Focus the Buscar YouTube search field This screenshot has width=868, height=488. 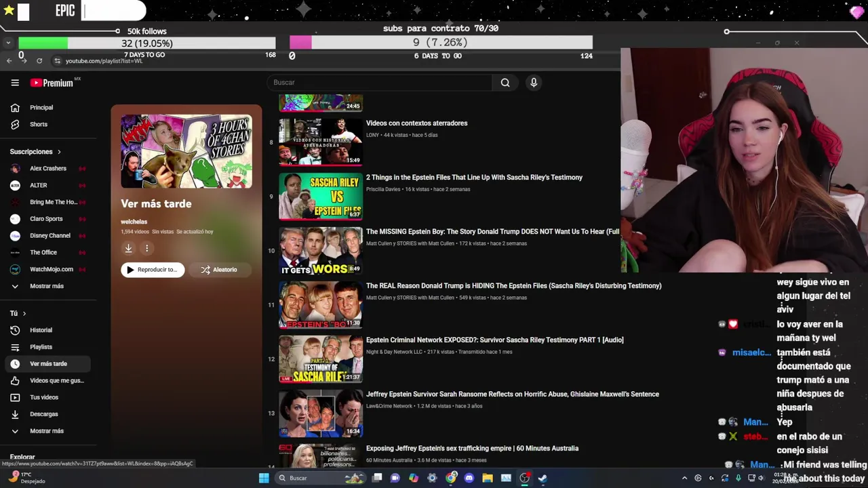380,83
